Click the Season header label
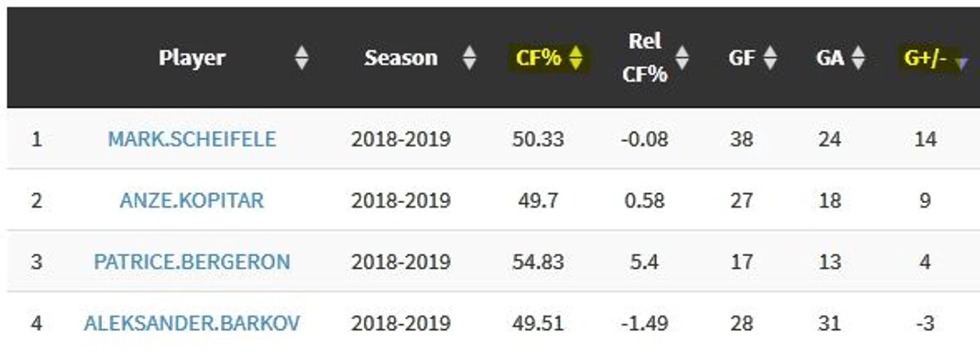This screenshot has height=352, width=980. coord(401,58)
